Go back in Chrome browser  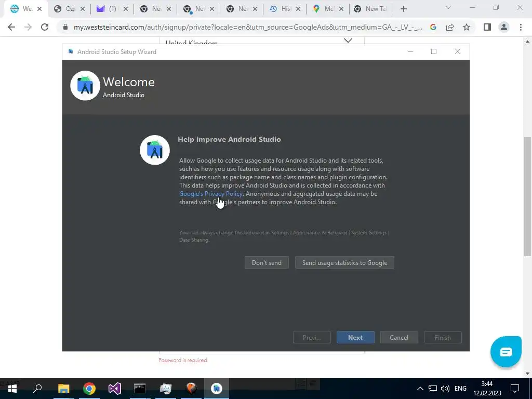pos(11,27)
